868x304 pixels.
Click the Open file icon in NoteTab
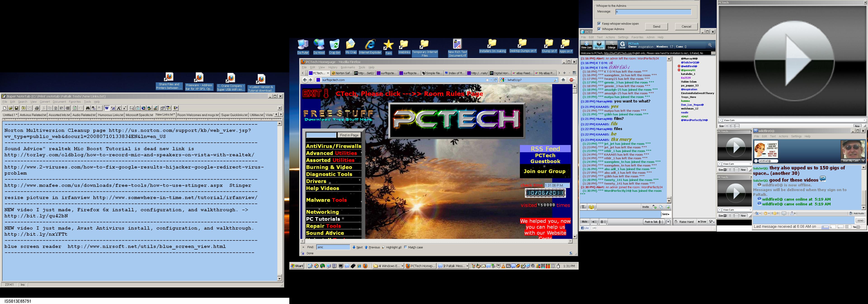click(x=10, y=108)
